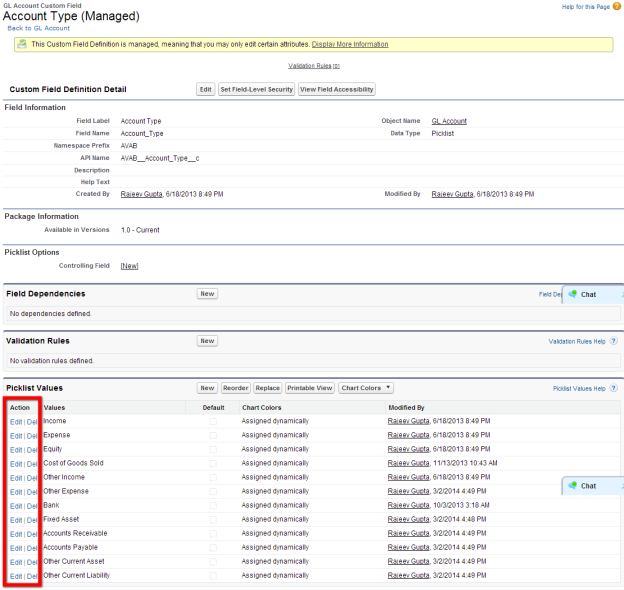Toggle Default checkbox for Bank
624x590 pixels.
(x=212, y=505)
